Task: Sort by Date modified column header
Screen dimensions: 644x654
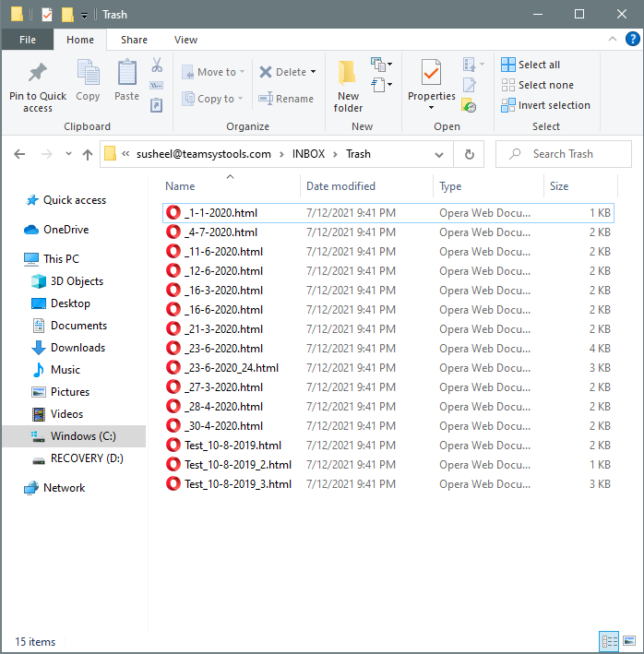Action: (340, 186)
